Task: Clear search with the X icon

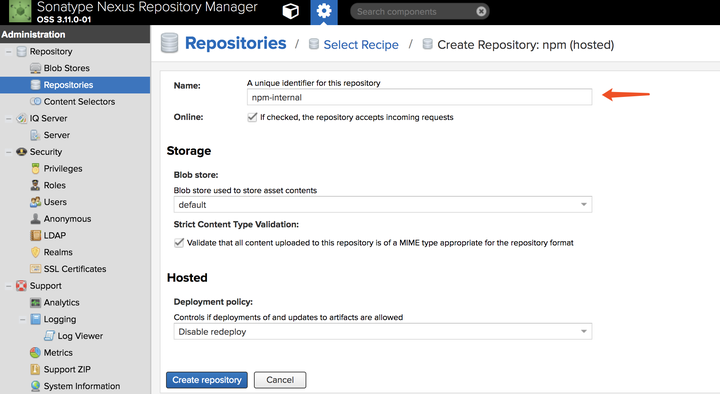Action: tap(481, 11)
